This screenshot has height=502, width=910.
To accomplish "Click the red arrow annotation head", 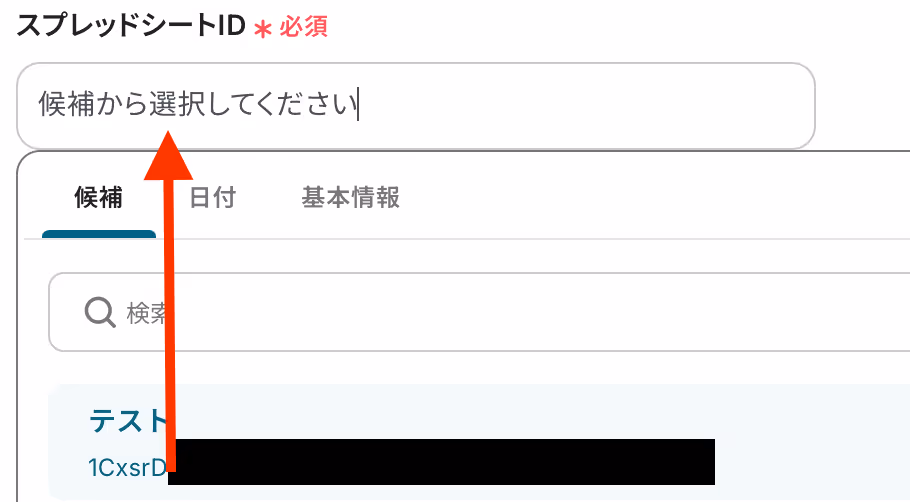I will [168, 155].
